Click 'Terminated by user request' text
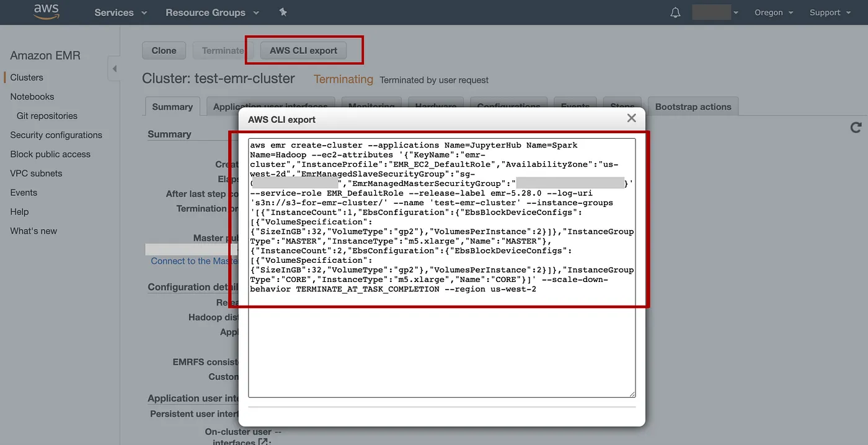The width and height of the screenshot is (868, 445). (434, 80)
